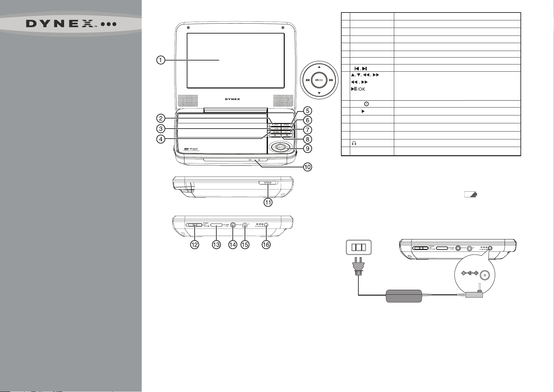Viewport: 554px width, 392px height.
Task: Click the volume control on the connection diagram player
Action: 442,248
